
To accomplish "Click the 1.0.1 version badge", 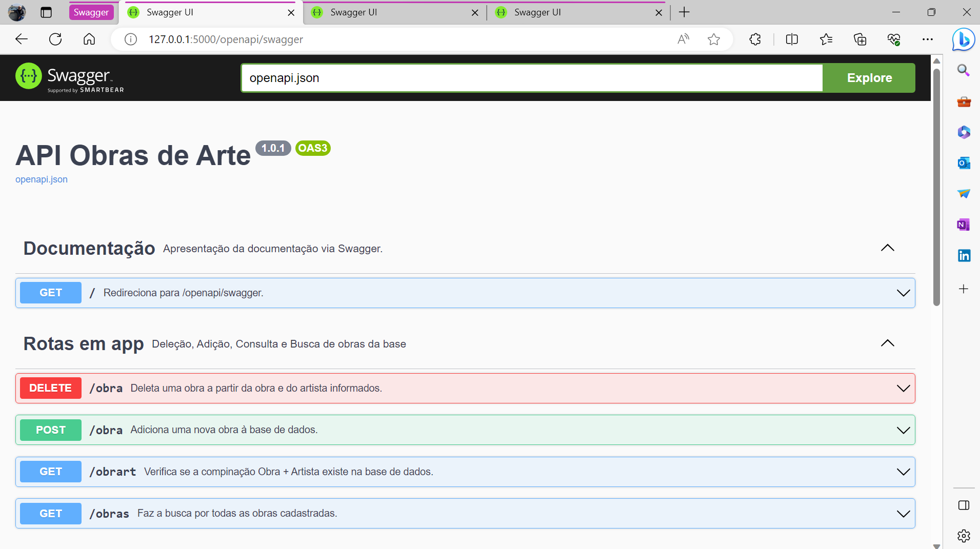I will click(273, 148).
